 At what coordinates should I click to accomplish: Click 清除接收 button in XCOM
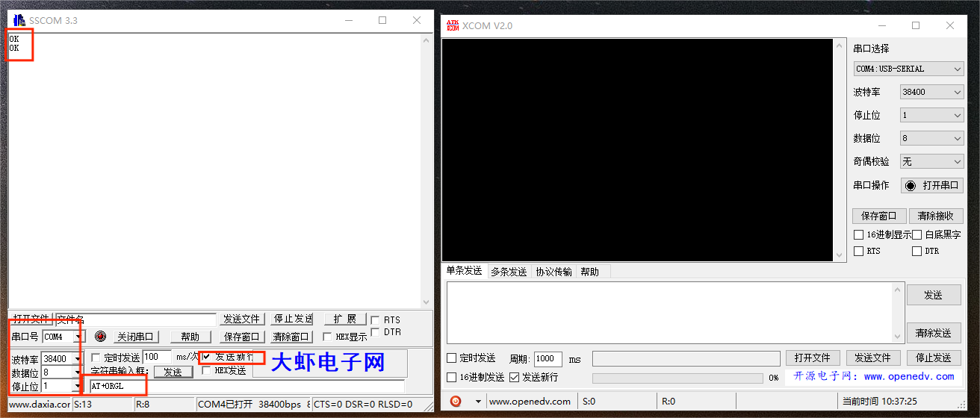936,216
